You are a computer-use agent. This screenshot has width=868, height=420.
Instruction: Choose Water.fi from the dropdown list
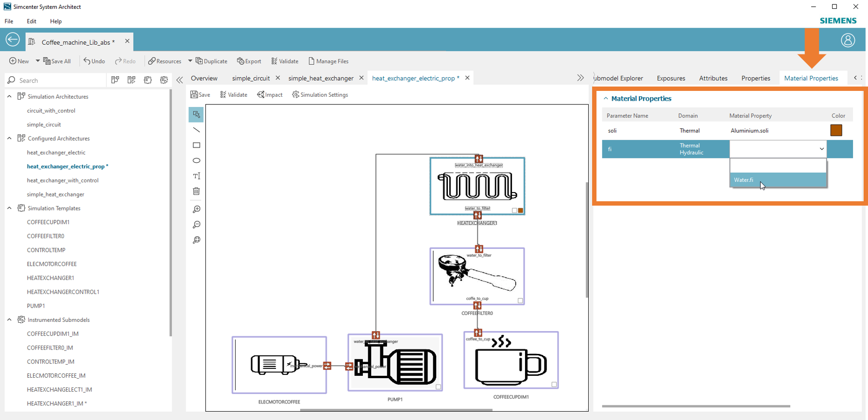(x=778, y=180)
